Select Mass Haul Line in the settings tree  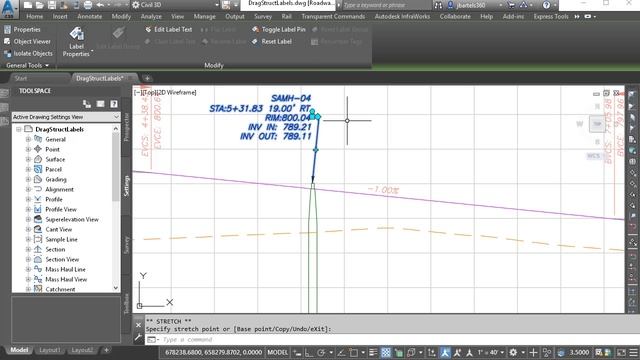(65, 269)
